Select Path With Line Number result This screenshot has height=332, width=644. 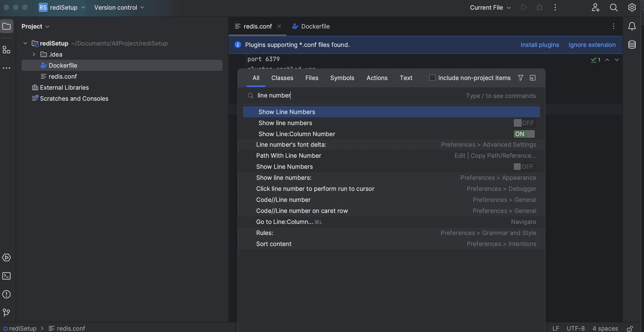[391, 156]
